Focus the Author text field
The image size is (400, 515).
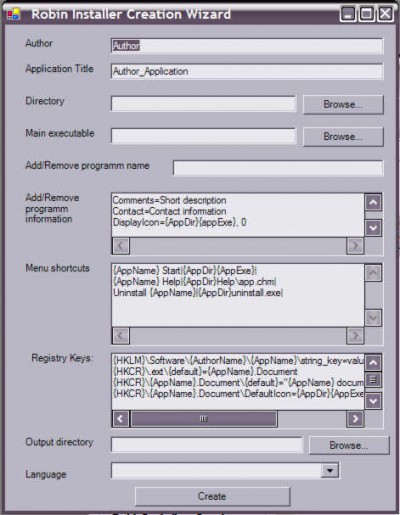(x=247, y=46)
